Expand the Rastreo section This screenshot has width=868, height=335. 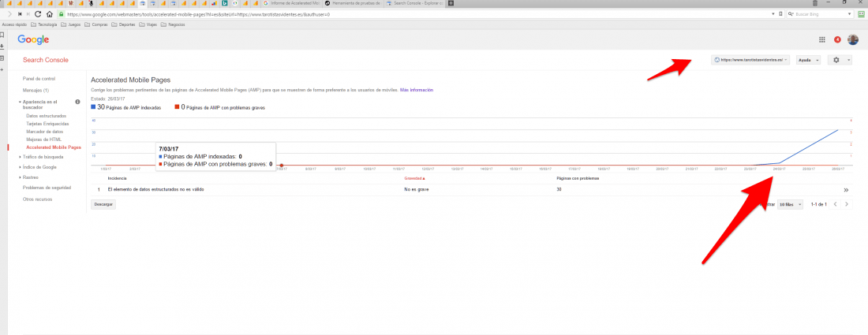(x=20, y=177)
